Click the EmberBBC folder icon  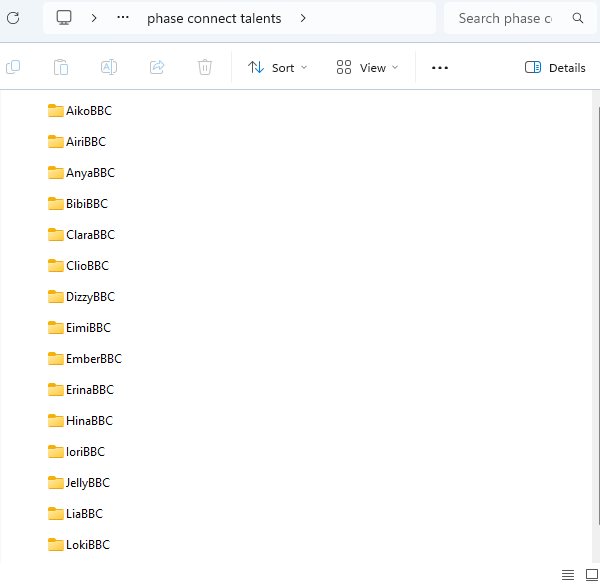(x=56, y=359)
